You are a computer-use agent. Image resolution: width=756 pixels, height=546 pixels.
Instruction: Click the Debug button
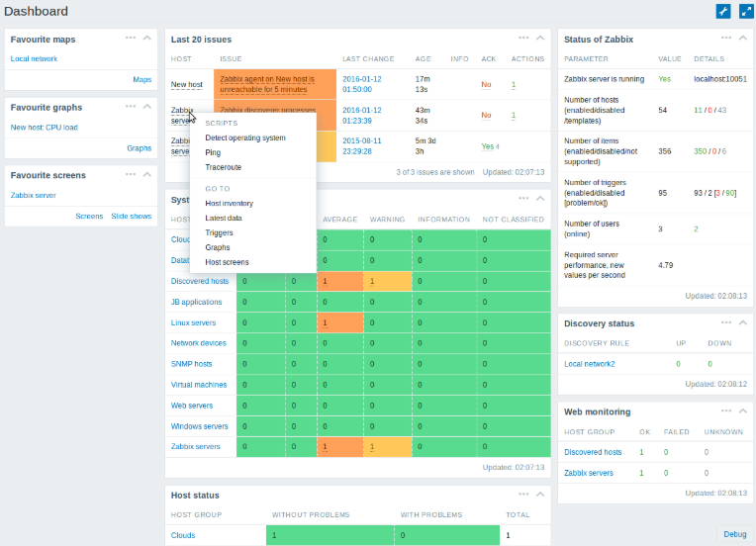(735, 534)
